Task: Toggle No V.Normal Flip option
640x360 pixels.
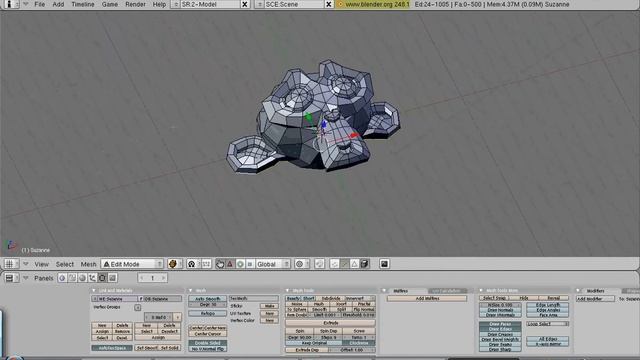Action: tap(207, 349)
